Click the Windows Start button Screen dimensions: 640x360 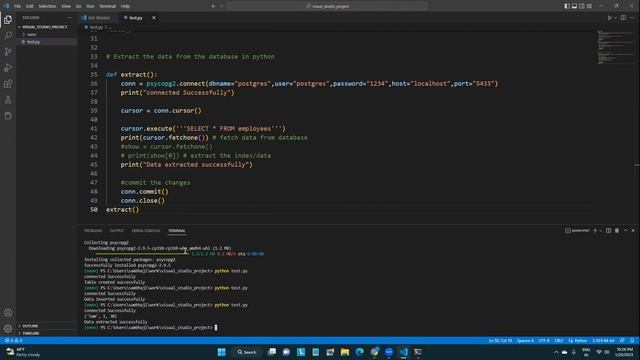click(222, 352)
